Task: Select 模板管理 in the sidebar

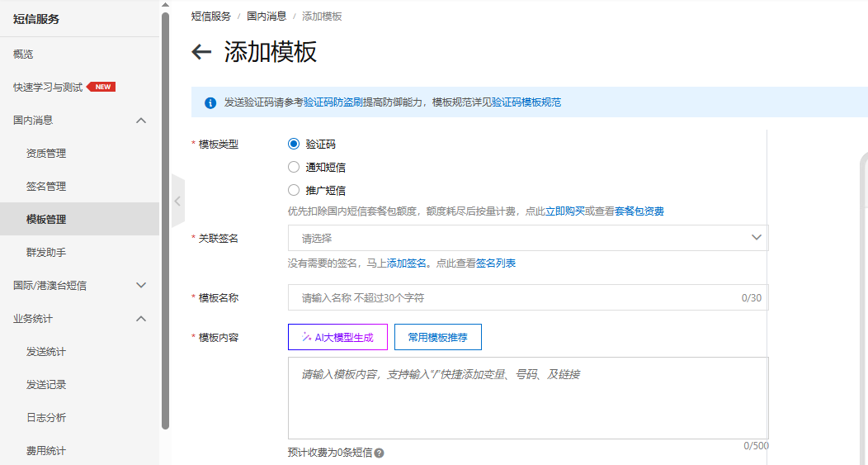Action: pos(80,219)
